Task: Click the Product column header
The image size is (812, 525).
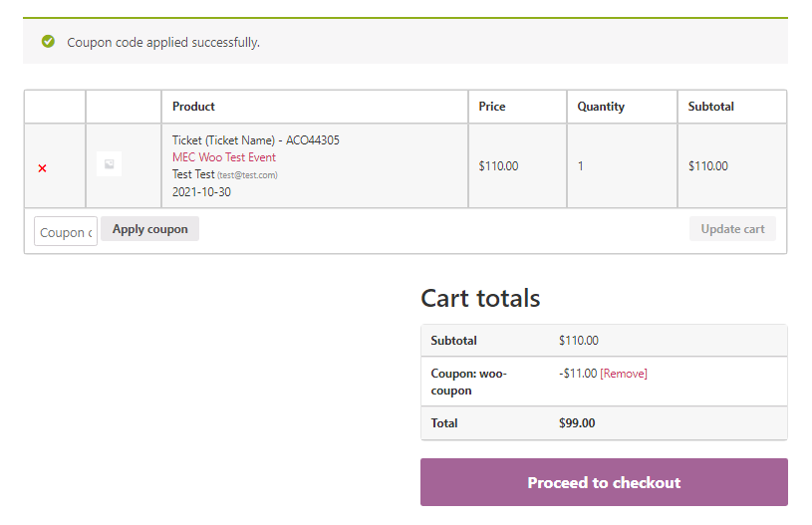Action: click(x=193, y=107)
